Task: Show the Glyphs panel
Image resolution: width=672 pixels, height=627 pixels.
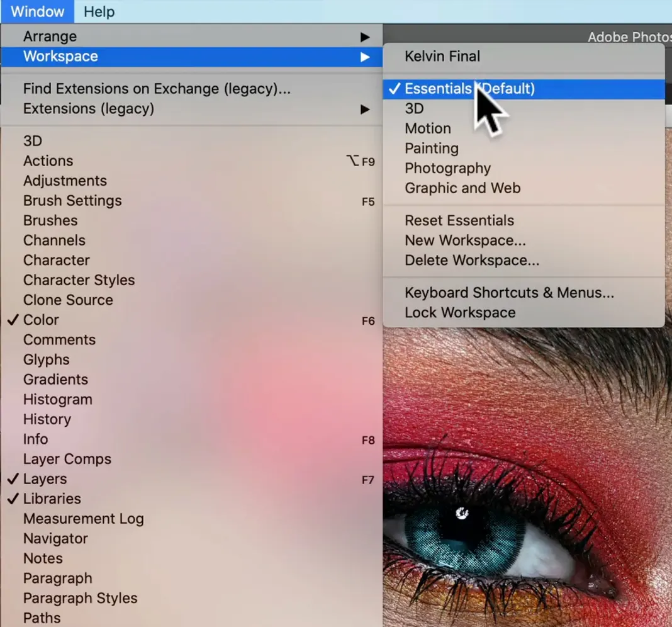Action: pyautogui.click(x=191, y=359)
